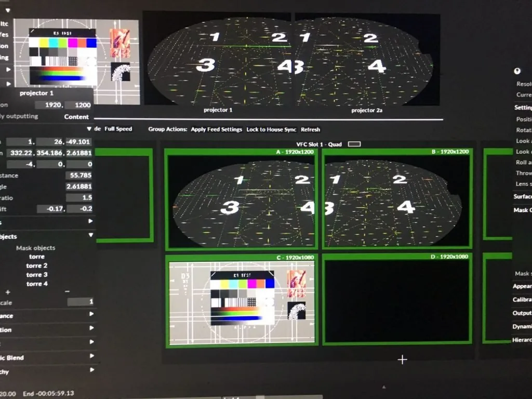The height and width of the screenshot is (399, 532).
Task: Select output C - 1920x1080 test pattern
Action: pos(242,301)
